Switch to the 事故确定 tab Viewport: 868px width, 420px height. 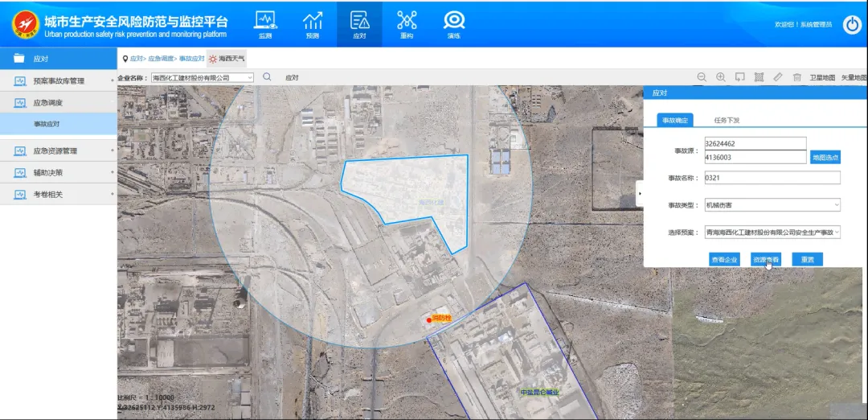[675, 120]
